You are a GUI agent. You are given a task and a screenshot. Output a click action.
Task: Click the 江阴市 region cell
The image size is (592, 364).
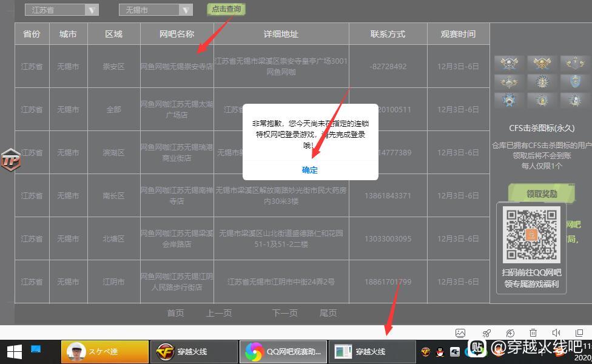click(x=113, y=281)
